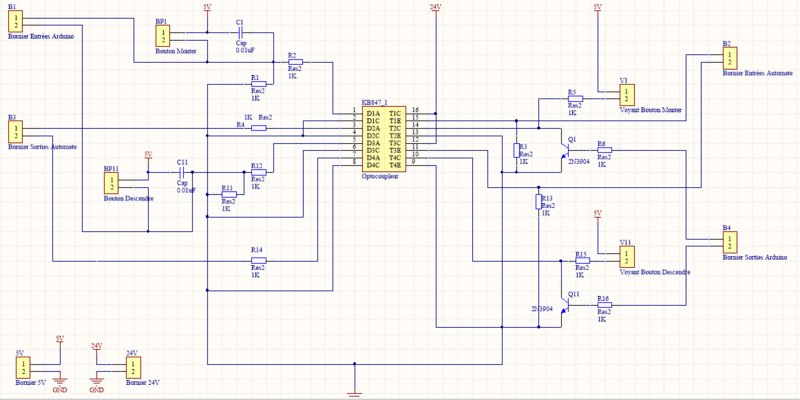Click the Bornier 24V connector block
This screenshot has height=400, width=800.
(133, 366)
